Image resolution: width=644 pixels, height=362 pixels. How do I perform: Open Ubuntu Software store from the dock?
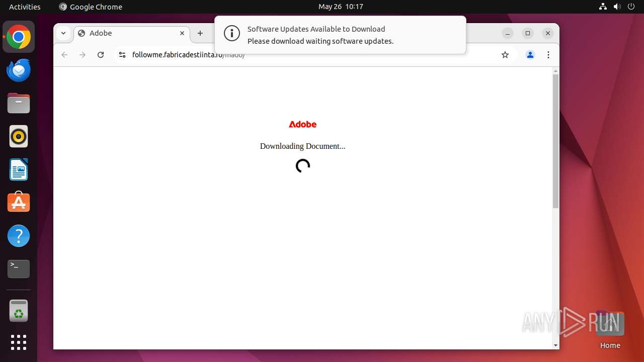coord(19,202)
